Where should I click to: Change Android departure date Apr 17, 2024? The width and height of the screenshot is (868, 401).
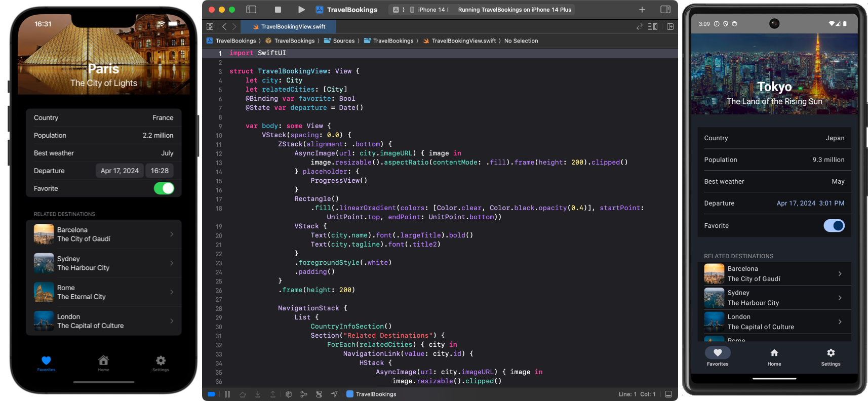pos(796,203)
